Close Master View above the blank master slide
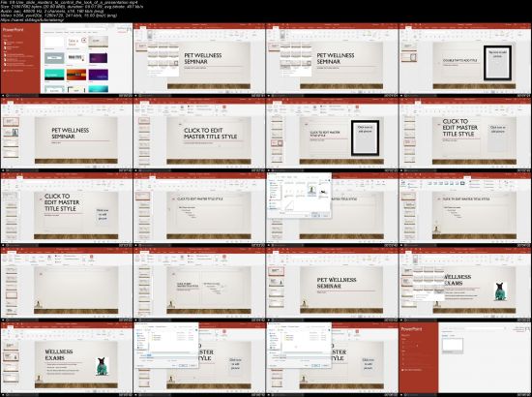This screenshot has width=532, height=397. point(91,258)
